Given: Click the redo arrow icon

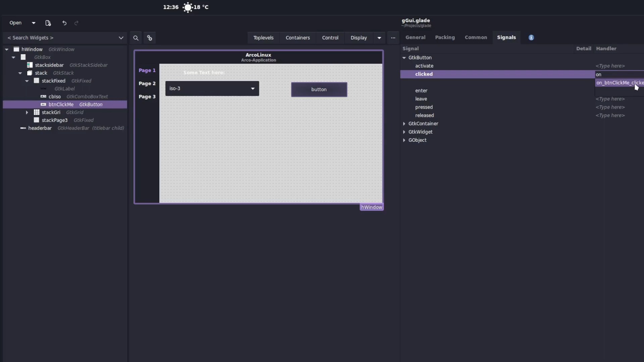Looking at the screenshot, I should tap(76, 23).
